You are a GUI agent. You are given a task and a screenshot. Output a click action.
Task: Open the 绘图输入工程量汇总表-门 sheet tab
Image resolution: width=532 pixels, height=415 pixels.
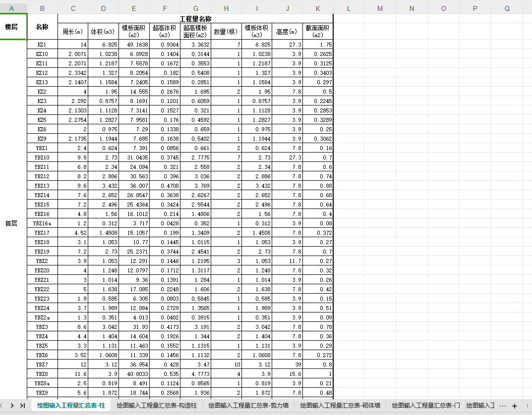pyautogui.click(x=426, y=406)
